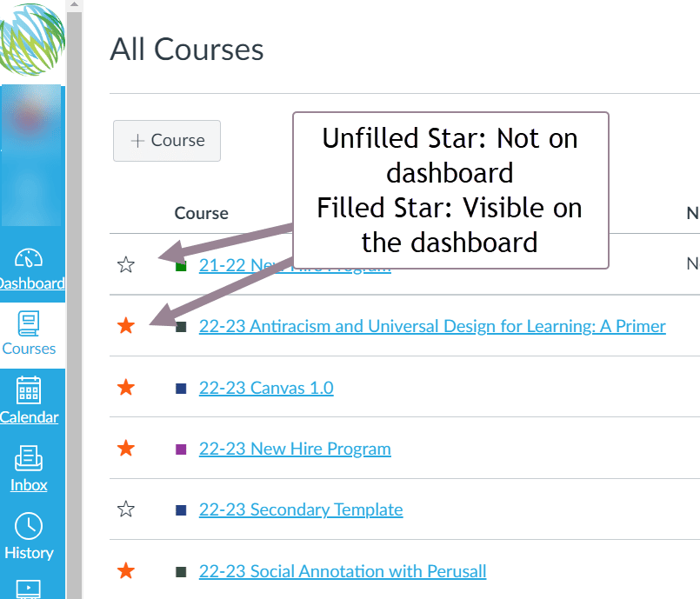Toggle star for 22-23 New Hire Program
Screen dimensions: 700x599
(126, 449)
